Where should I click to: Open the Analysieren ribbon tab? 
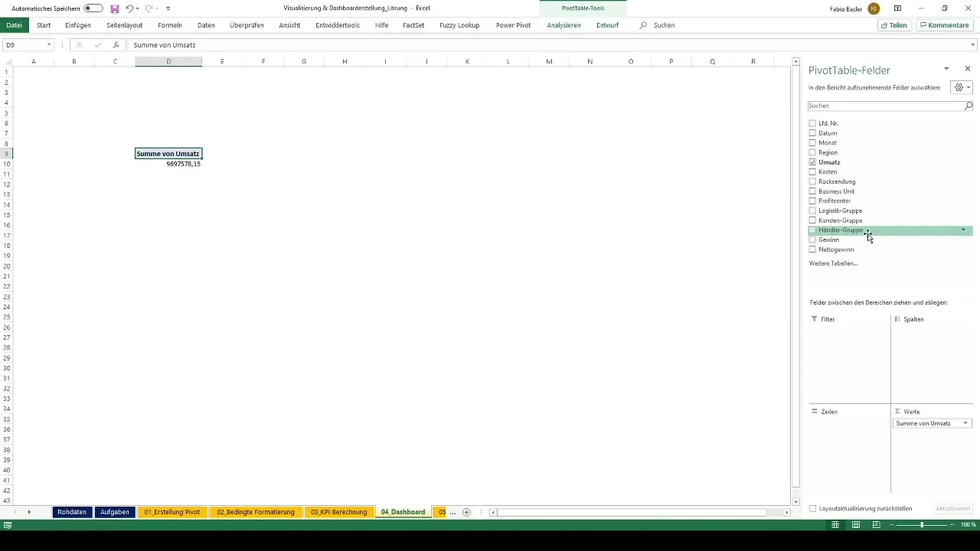(x=563, y=25)
